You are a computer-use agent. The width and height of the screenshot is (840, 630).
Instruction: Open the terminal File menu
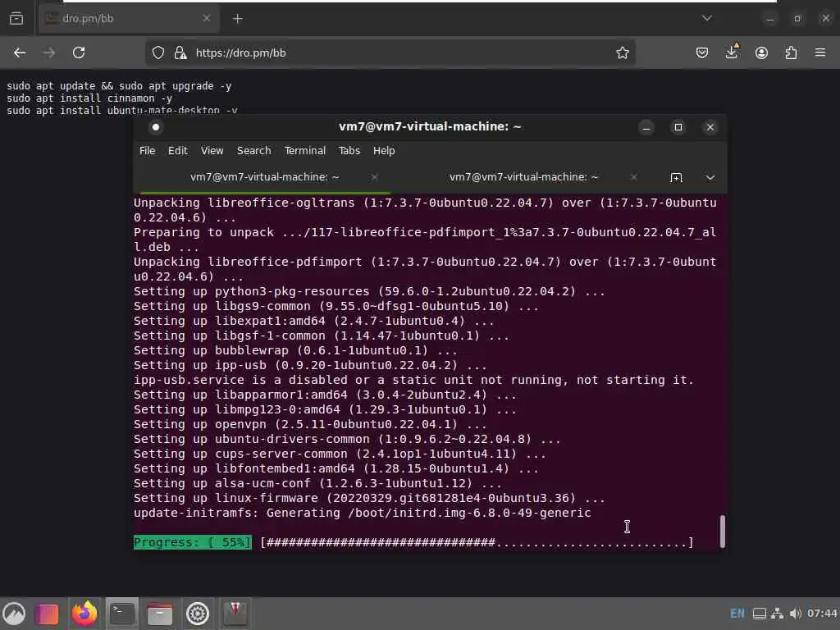pos(148,151)
